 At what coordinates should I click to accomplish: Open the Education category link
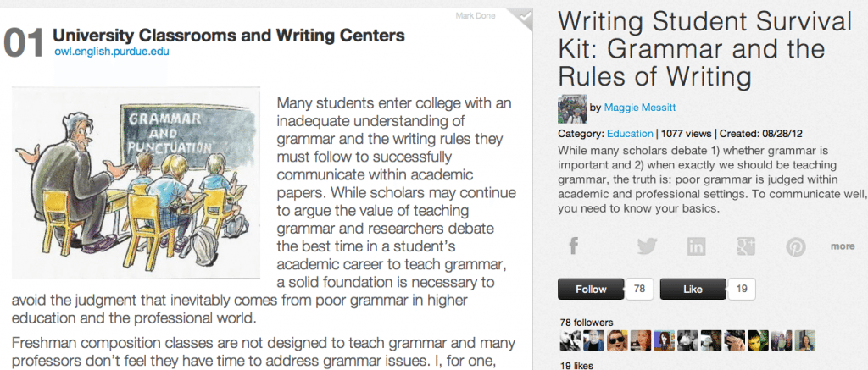(630, 133)
